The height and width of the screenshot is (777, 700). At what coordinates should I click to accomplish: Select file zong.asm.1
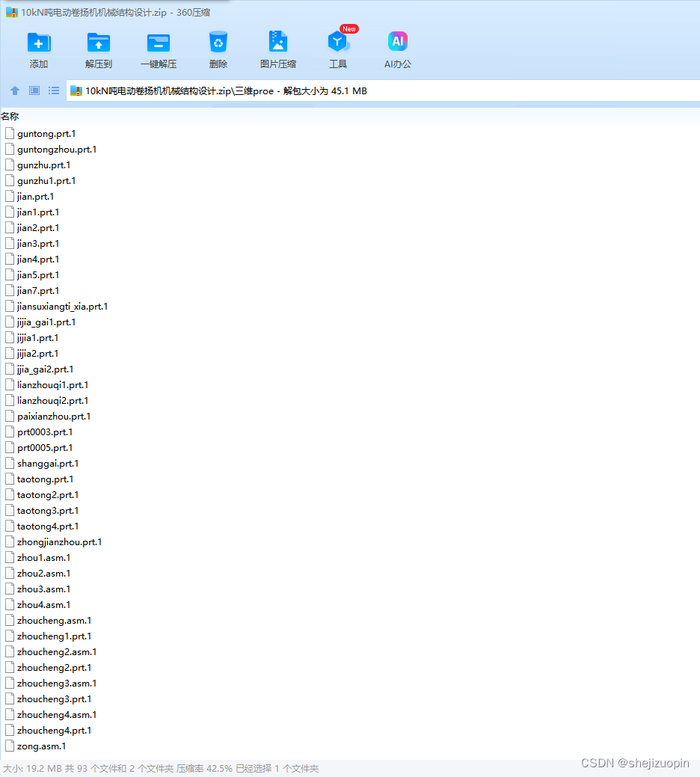point(36,746)
